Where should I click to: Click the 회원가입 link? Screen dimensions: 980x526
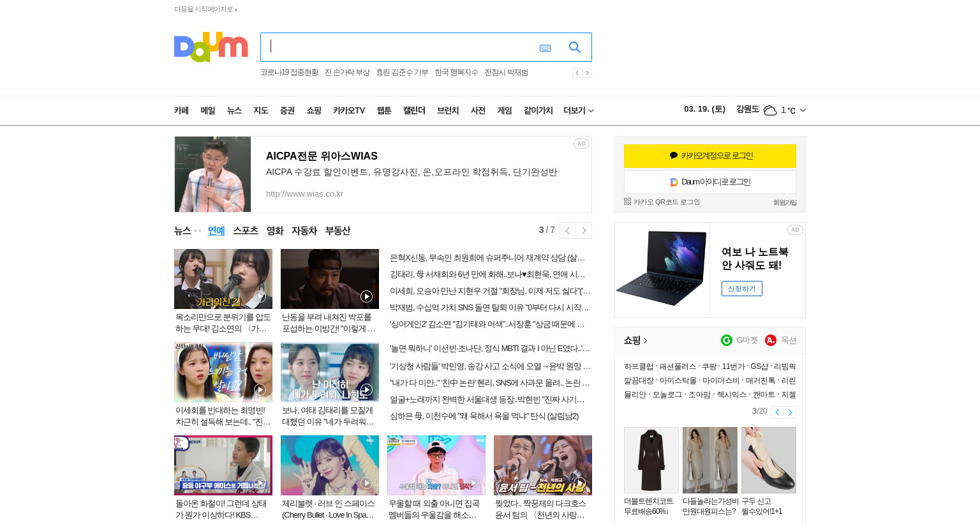[x=785, y=202]
